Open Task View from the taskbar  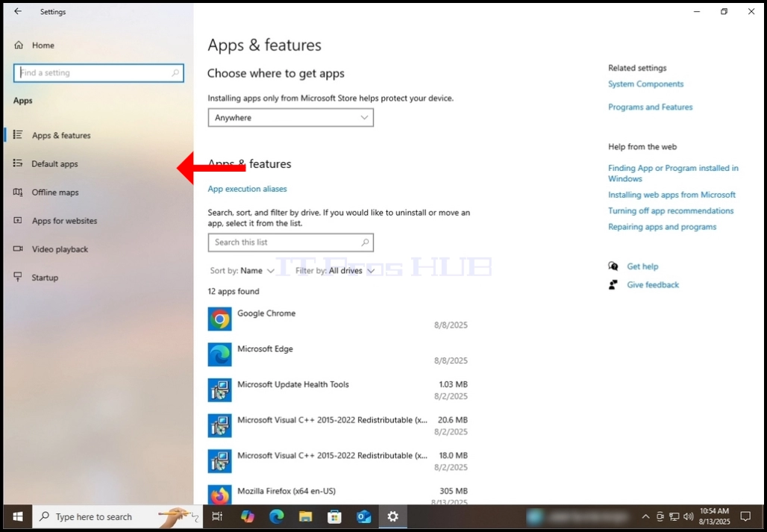[217, 517]
